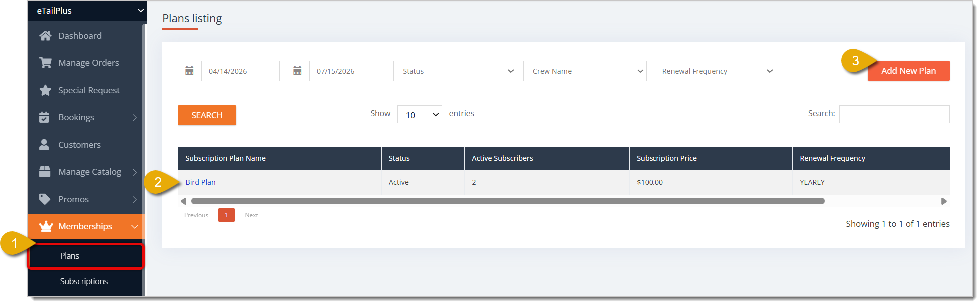This screenshot has width=980, height=305.
Task: Click the Manage Catalog box icon
Action: coord(45,172)
